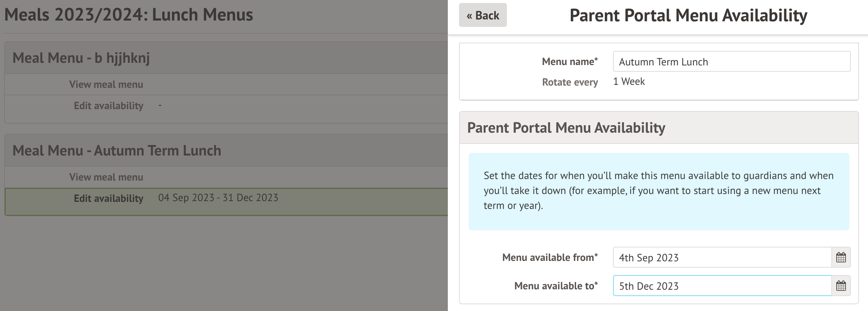Image resolution: width=868 pixels, height=311 pixels.
Task: Click the 4th Sep 2023 date value
Action: coord(649,257)
